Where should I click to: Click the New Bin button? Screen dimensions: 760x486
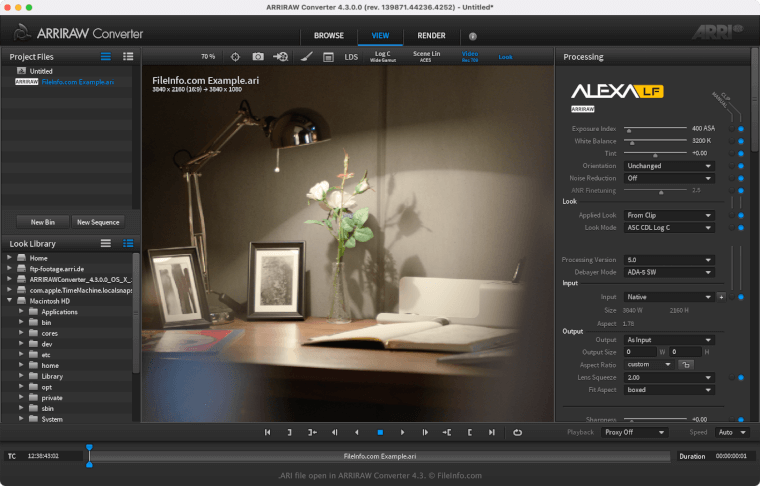tap(43, 222)
